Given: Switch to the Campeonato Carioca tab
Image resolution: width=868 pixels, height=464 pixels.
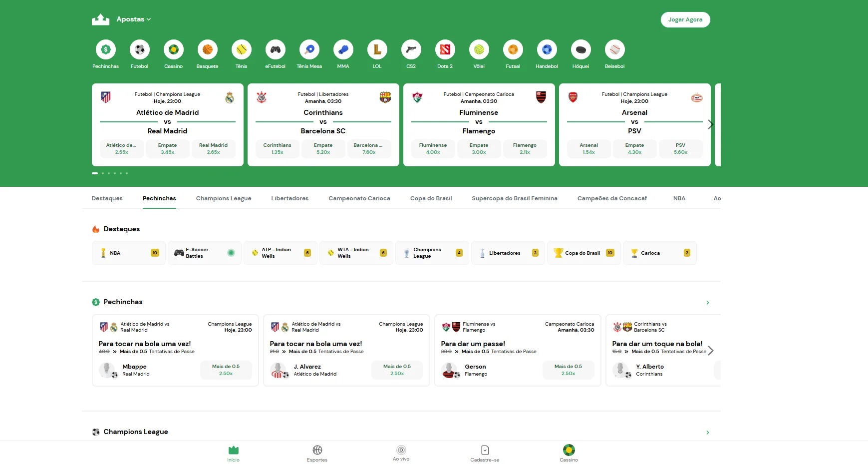Looking at the screenshot, I should (359, 198).
